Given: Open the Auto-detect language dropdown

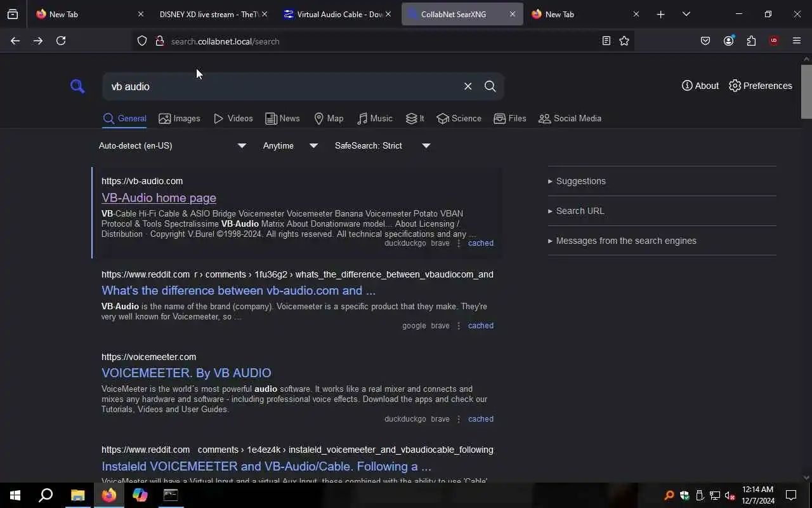Looking at the screenshot, I should [172, 145].
